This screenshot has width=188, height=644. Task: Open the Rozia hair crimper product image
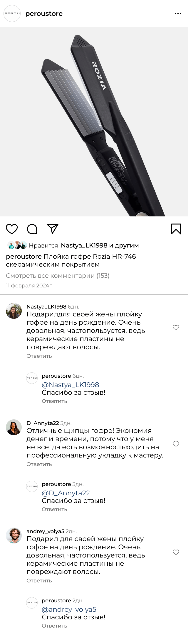[94, 121]
